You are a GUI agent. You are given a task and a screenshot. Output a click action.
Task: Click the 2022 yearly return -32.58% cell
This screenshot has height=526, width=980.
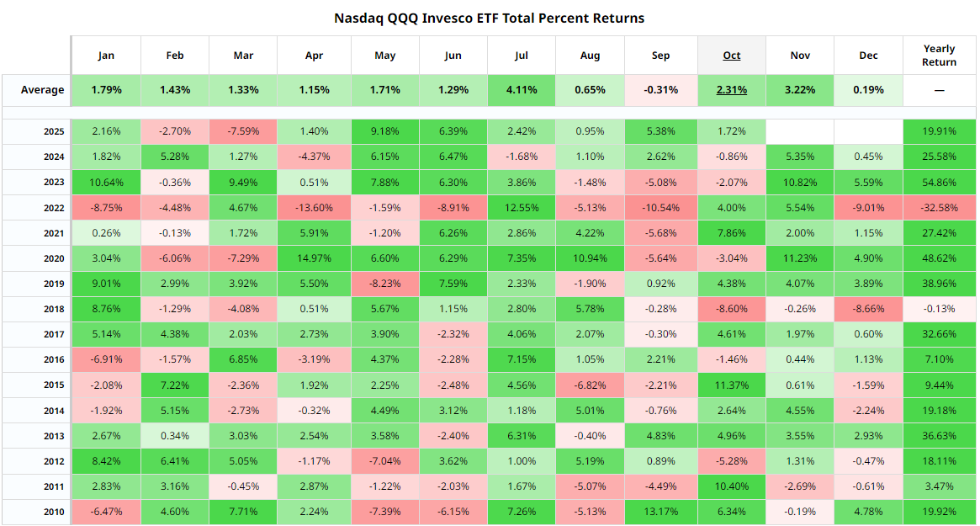[x=939, y=208]
